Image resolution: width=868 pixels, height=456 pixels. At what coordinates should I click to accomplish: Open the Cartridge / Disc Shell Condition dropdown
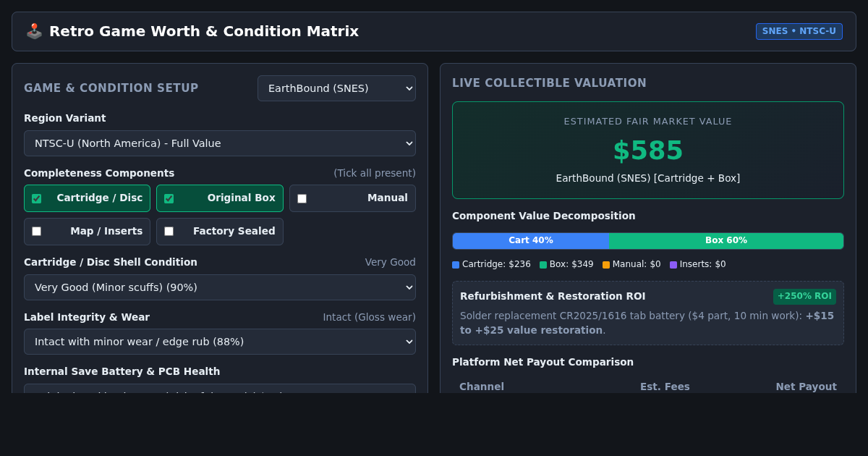[x=220, y=287]
